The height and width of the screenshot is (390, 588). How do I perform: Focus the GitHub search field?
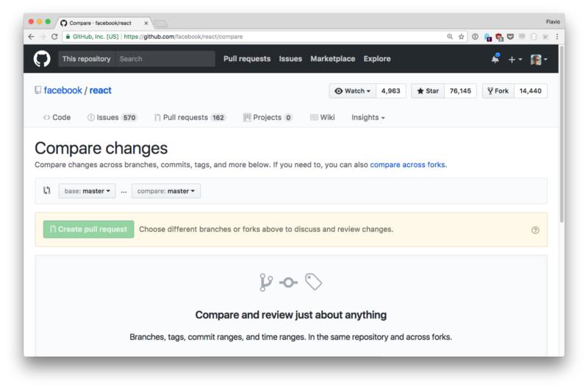(x=165, y=59)
